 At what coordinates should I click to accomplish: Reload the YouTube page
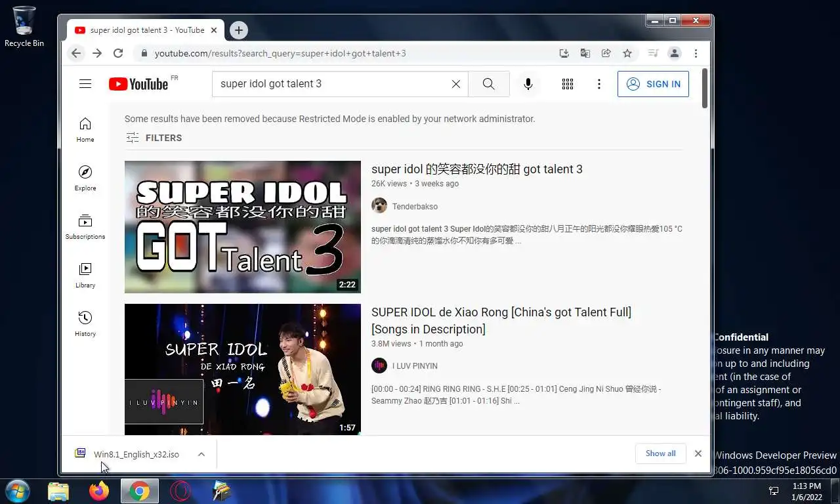118,53
